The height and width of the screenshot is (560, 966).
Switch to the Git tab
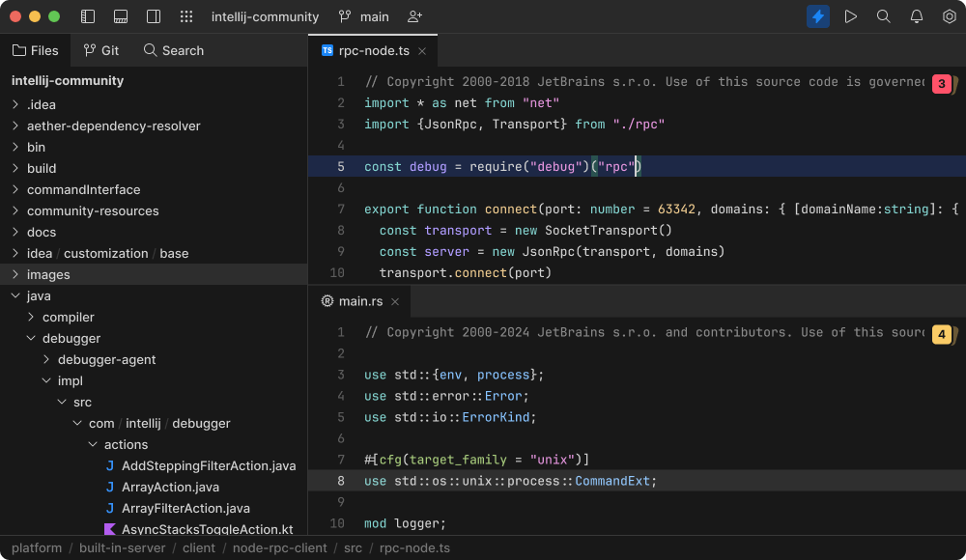coord(101,50)
